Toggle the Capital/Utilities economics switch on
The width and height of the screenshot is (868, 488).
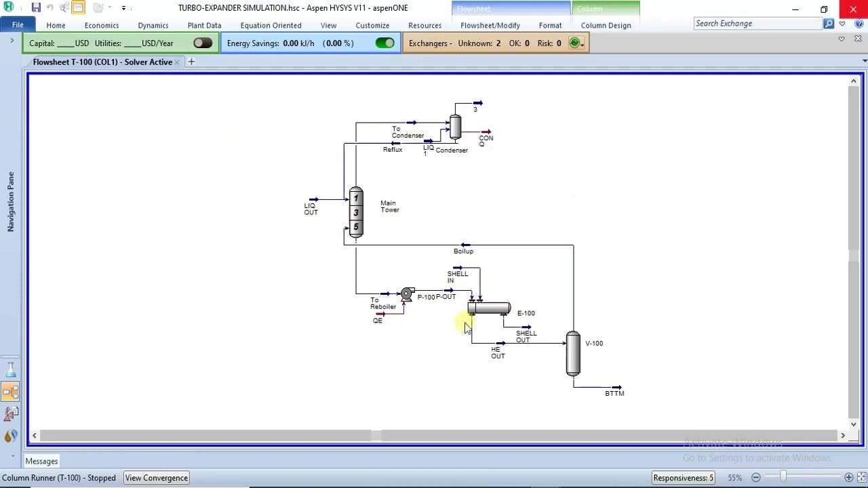[x=202, y=43]
